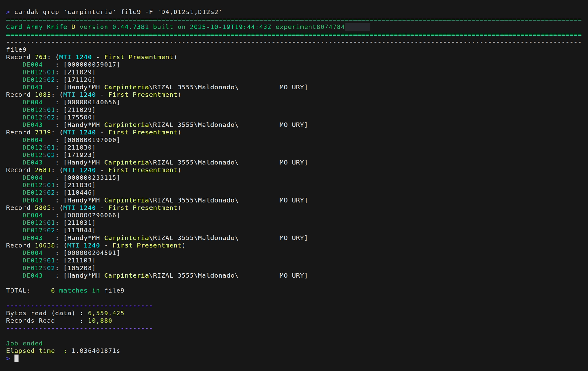
Task: Click the DE004 value 000000197000
Action: [x=92, y=140]
